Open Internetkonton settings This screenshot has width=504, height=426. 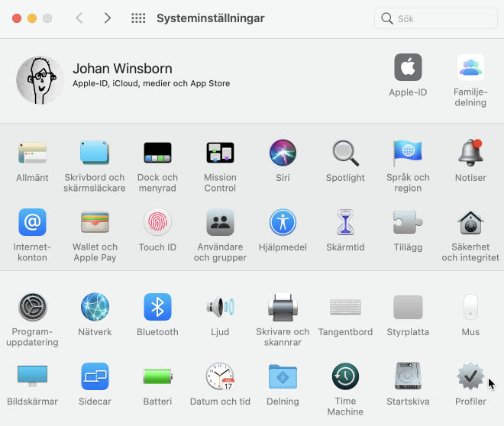coord(32,222)
